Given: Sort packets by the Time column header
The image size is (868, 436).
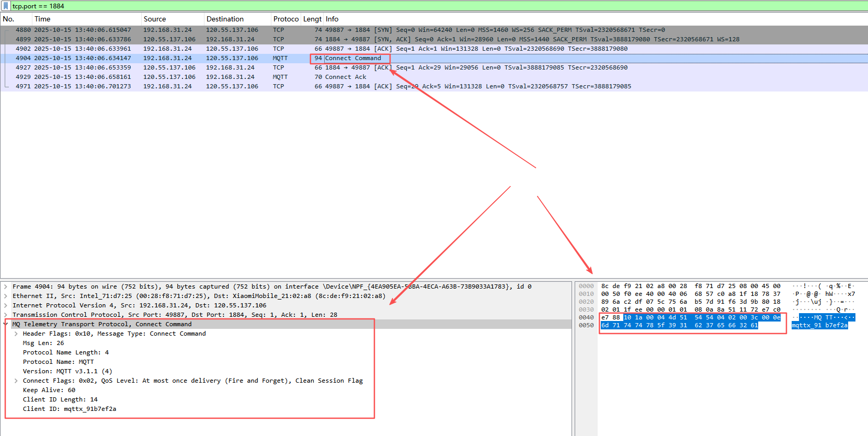Looking at the screenshot, I should pyautogui.click(x=43, y=19).
